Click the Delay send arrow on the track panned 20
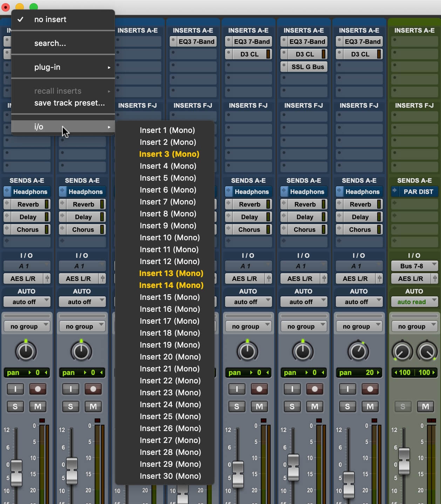The image size is (441, 504). 339,217
